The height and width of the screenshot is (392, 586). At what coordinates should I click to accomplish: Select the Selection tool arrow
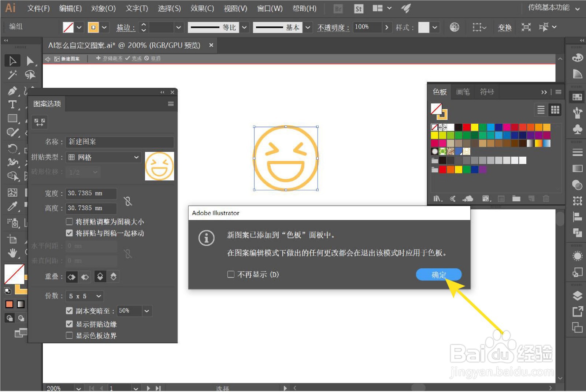pyautogui.click(x=12, y=60)
